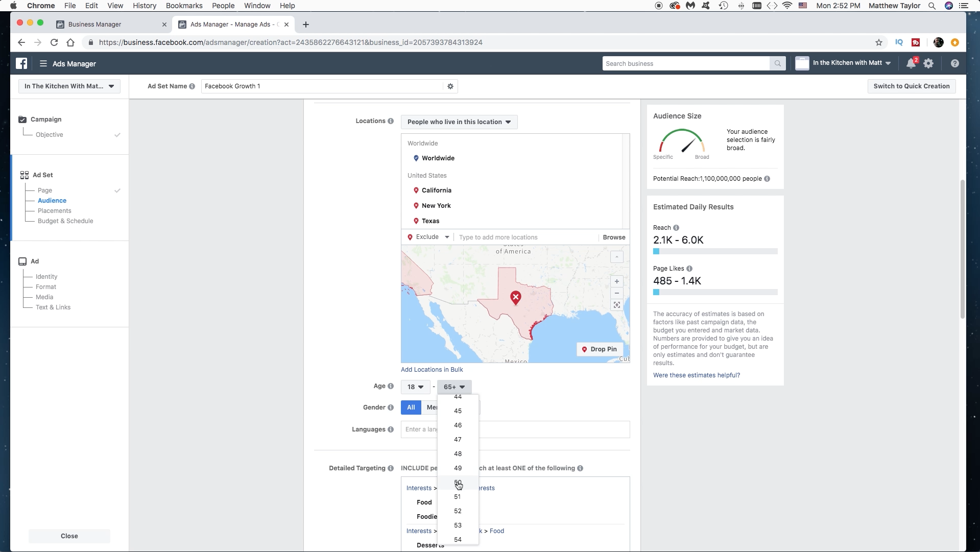
Task: Click Were these estimates helpful link
Action: (x=697, y=375)
